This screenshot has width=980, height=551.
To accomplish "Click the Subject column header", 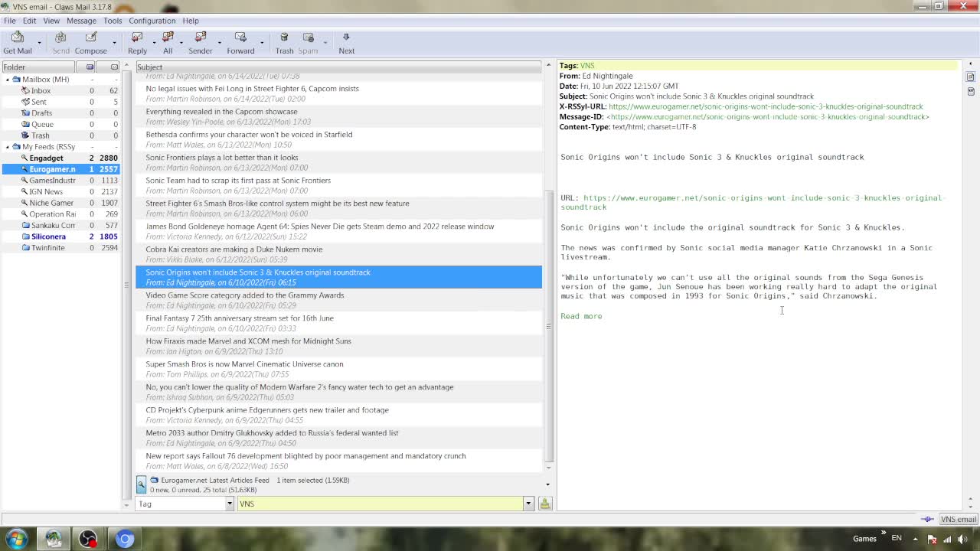I will (338, 67).
